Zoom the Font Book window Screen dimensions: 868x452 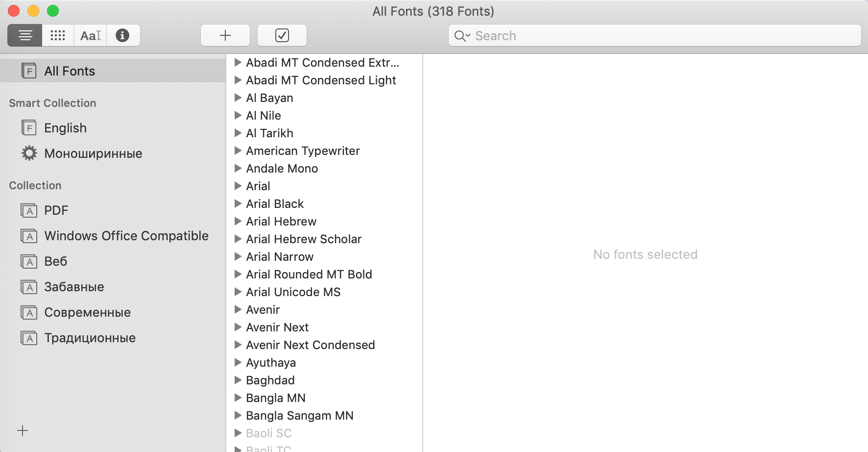pos(53,11)
